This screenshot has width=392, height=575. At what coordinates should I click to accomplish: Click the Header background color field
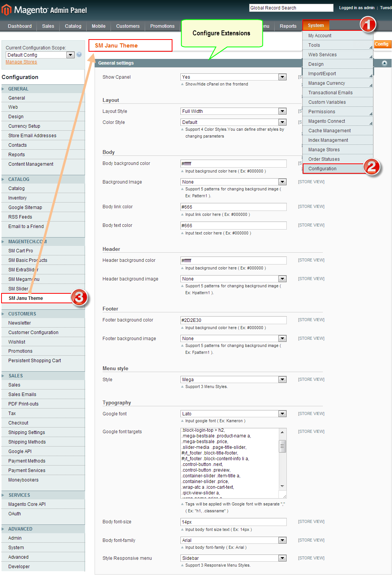click(x=234, y=261)
